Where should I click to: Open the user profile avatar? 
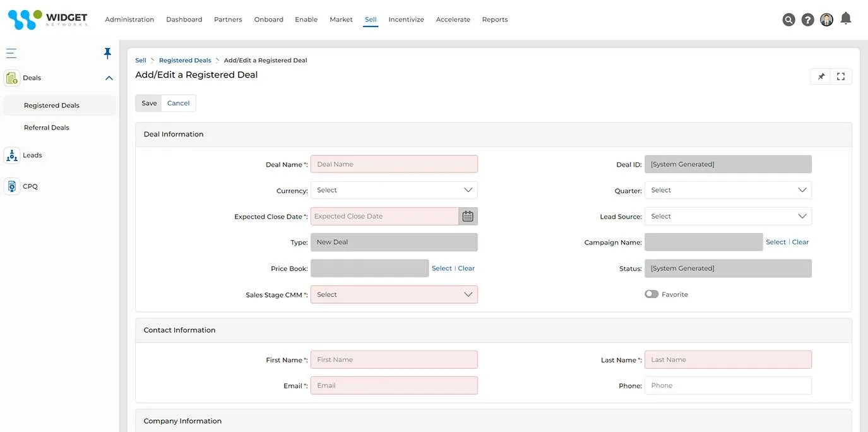pos(826,20)
